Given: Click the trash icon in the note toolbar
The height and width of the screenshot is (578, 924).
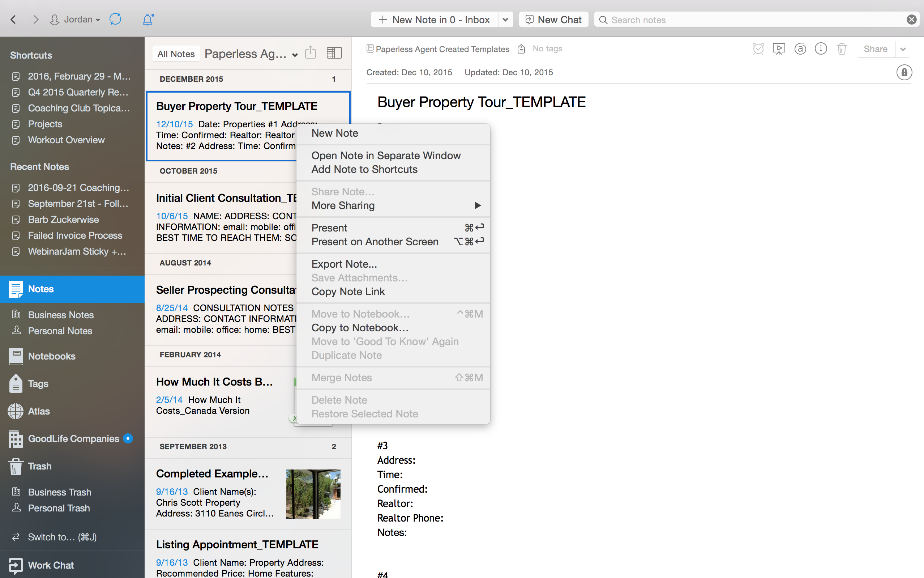Looking at the screenshot, I should (842, 49).
